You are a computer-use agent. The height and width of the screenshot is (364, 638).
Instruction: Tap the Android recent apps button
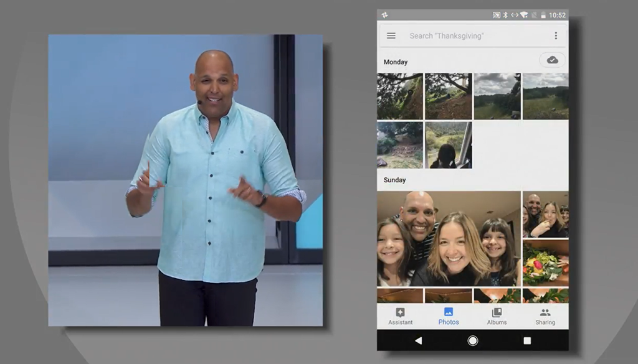pyautogui.click(x=527, y=340)
